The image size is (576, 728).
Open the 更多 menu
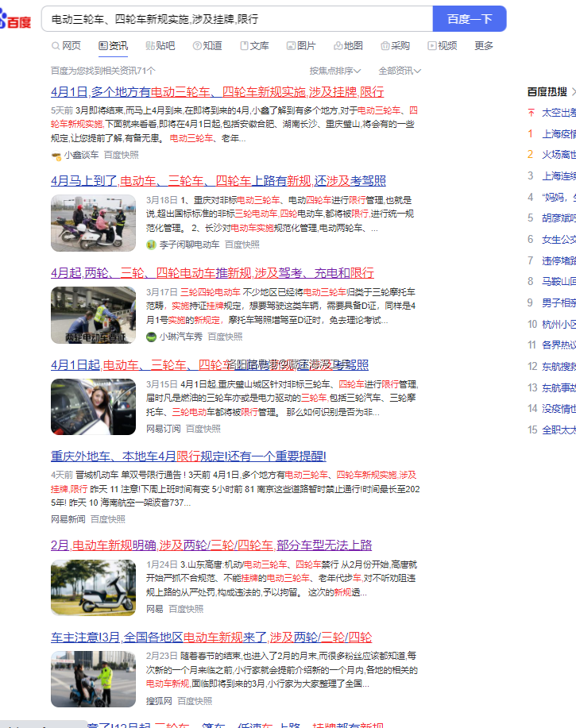(484, 45)
